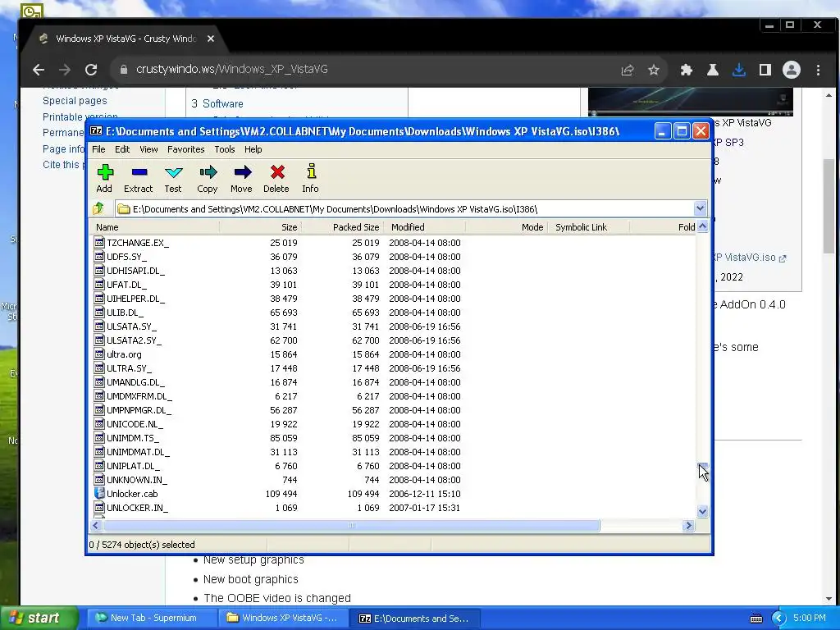
Task: Reload the crustywindo.ws page
Action: point(91,70)
